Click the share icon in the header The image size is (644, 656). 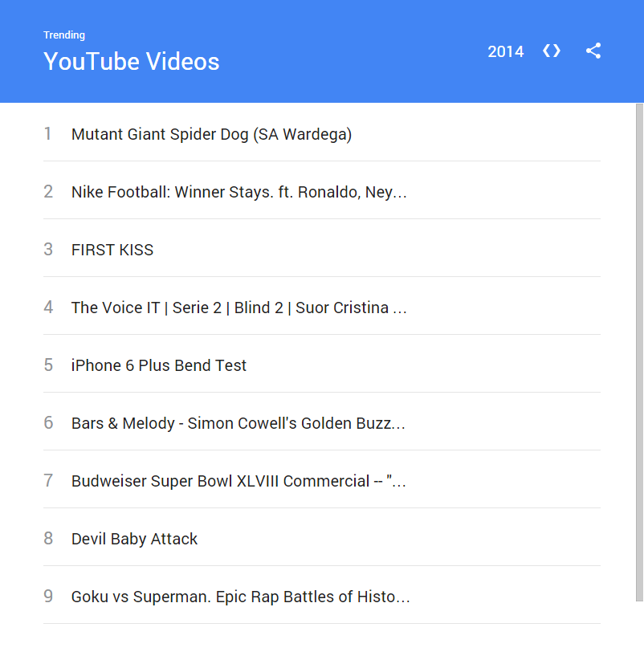coord(593,51)
